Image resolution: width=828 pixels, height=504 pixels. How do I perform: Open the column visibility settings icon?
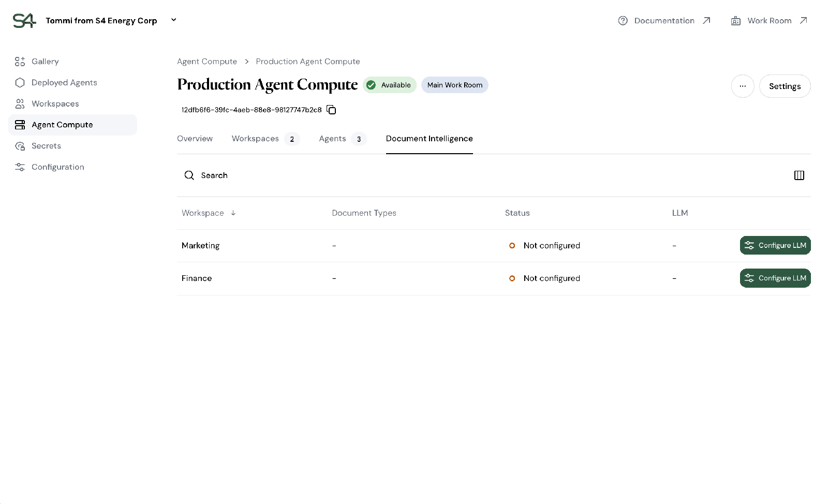[799, 175]
